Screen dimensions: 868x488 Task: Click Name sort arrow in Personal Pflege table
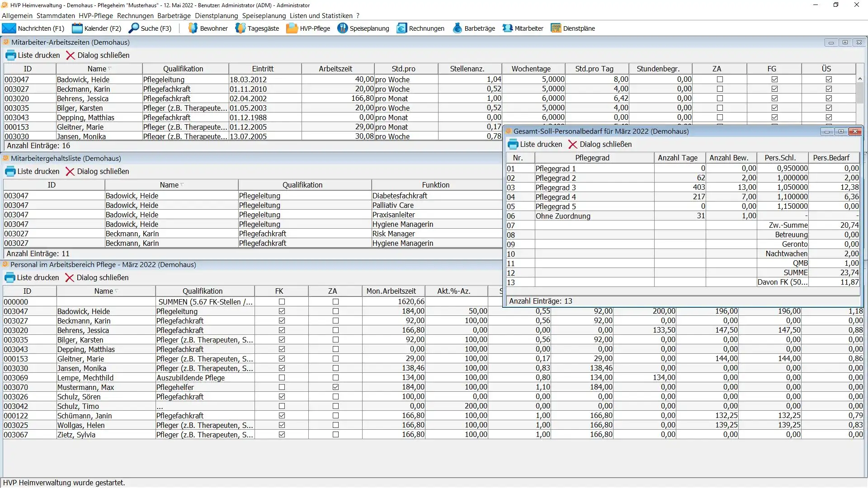[x=117, y=291]
